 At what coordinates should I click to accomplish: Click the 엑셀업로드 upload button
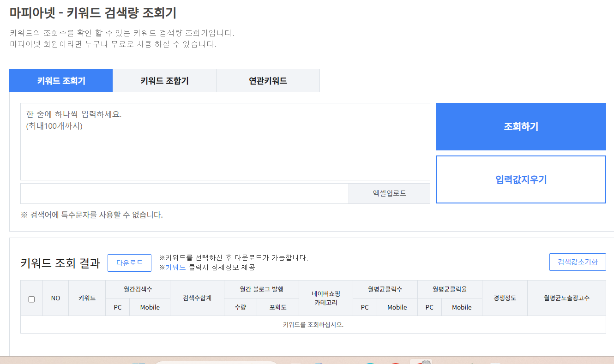click(389, 193)
